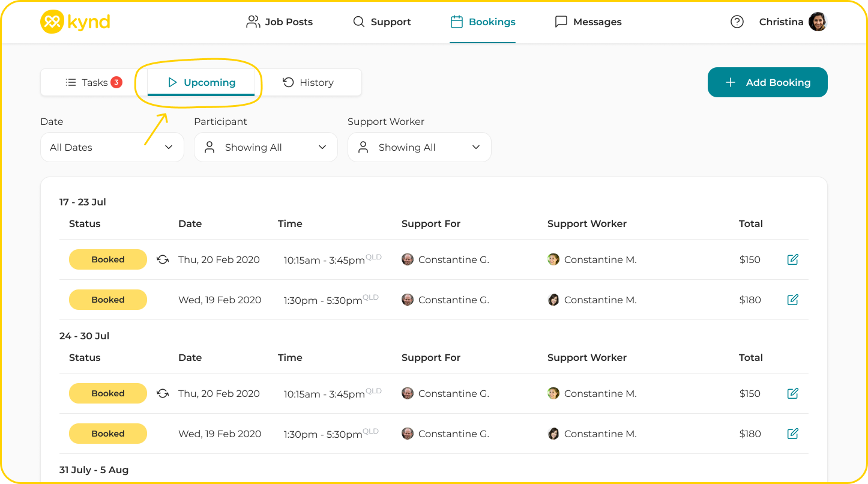The width and height of the screenshot is (868, 484).
Task: Edit the first $150 booking row
Action: 792,259
